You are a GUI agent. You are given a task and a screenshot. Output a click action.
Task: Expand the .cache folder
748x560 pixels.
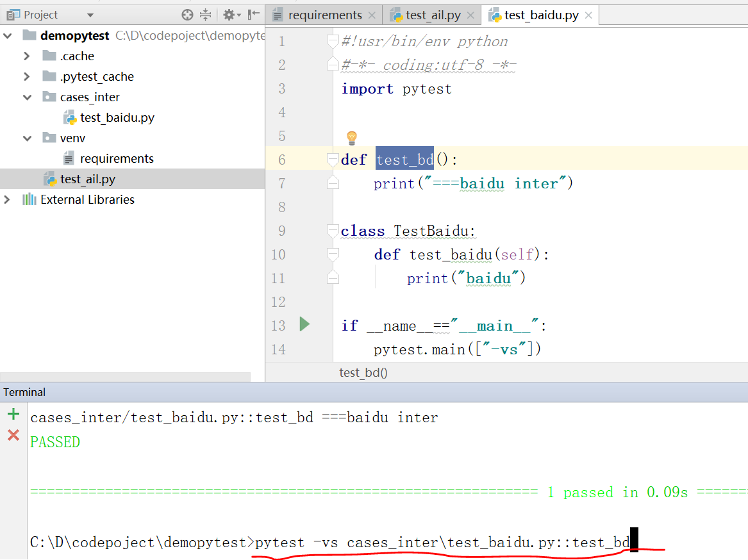pos(27,56)
